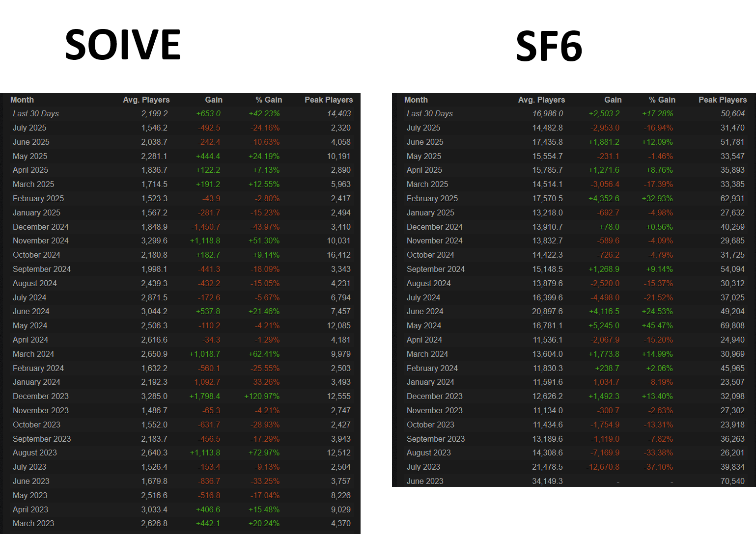Click the July 2025 row label in SF6

tap(423, 128)
